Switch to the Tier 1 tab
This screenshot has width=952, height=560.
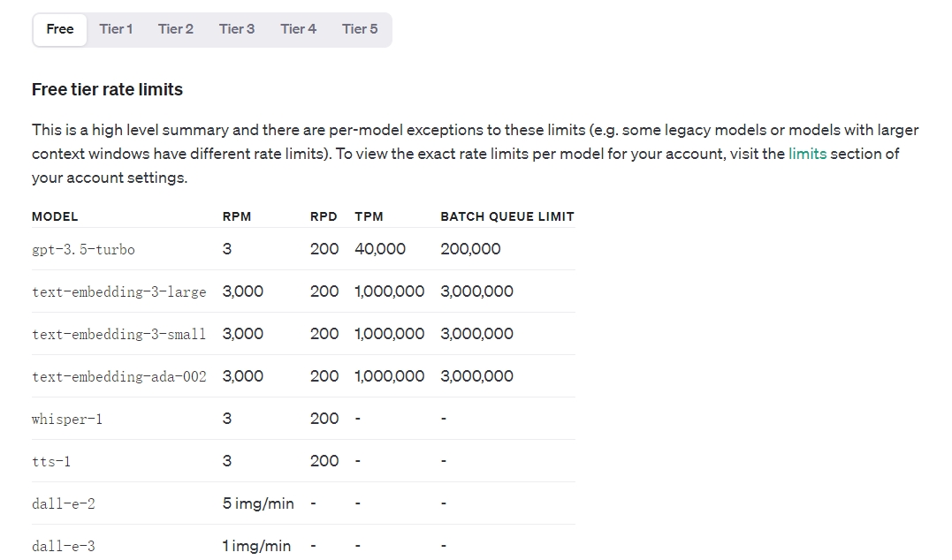[x=116, y=29]
